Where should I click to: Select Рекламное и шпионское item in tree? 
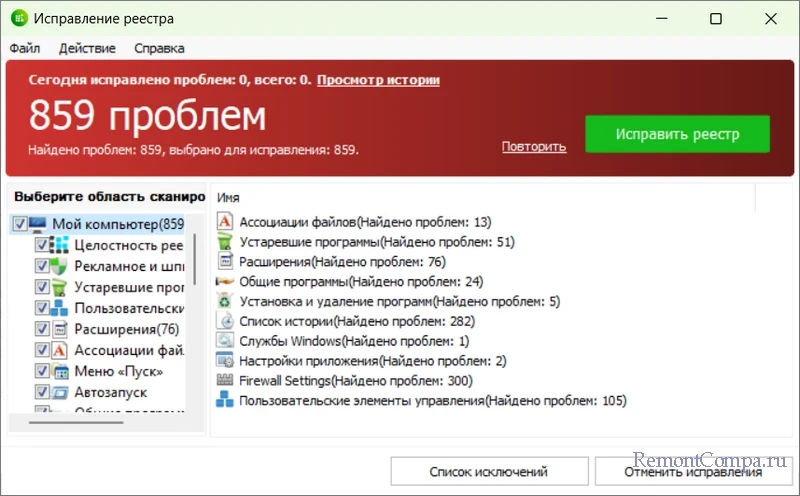point(128,266)
